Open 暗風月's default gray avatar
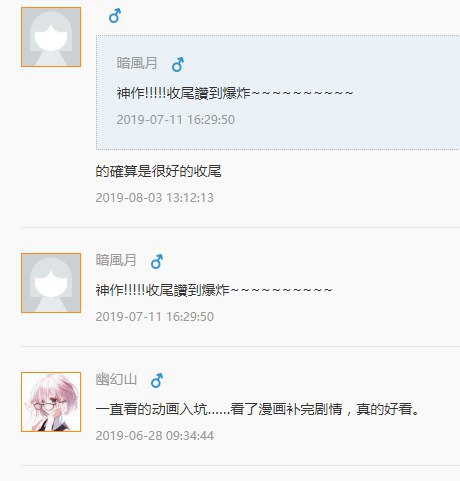 51,283
